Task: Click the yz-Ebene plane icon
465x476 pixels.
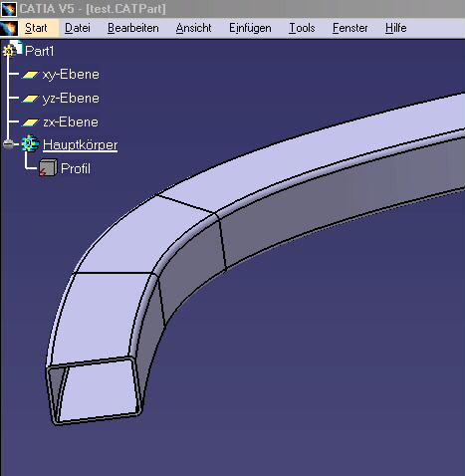Action: [30, 99]
